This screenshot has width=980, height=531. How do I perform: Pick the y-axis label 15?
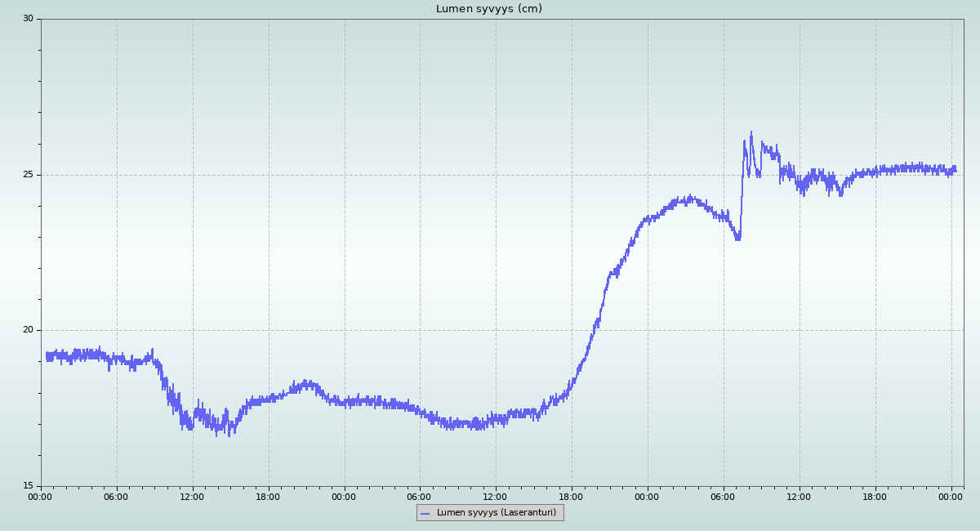28,486
